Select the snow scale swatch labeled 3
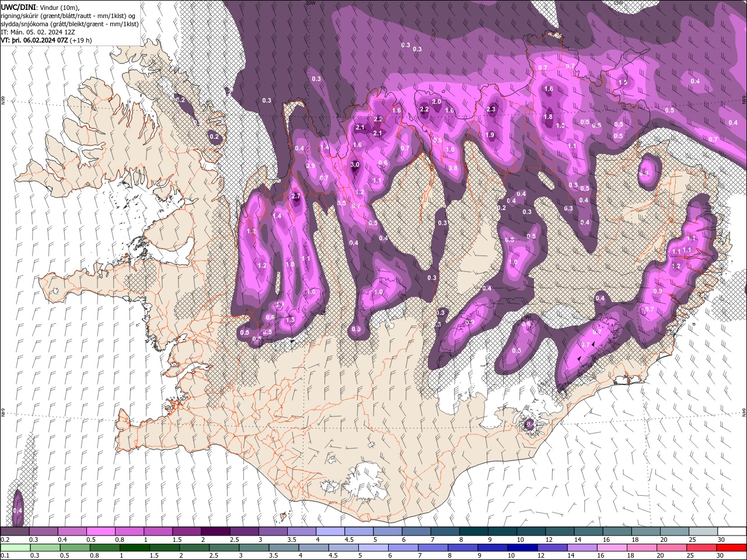This screenshot has width=747, height=560. point(273,531)
